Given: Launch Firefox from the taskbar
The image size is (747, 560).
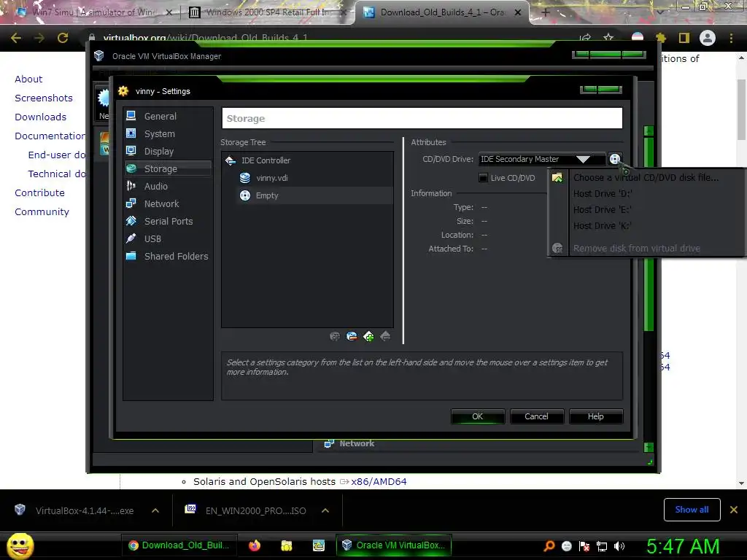Looking at the screenshot, I should tap(255, 545).
